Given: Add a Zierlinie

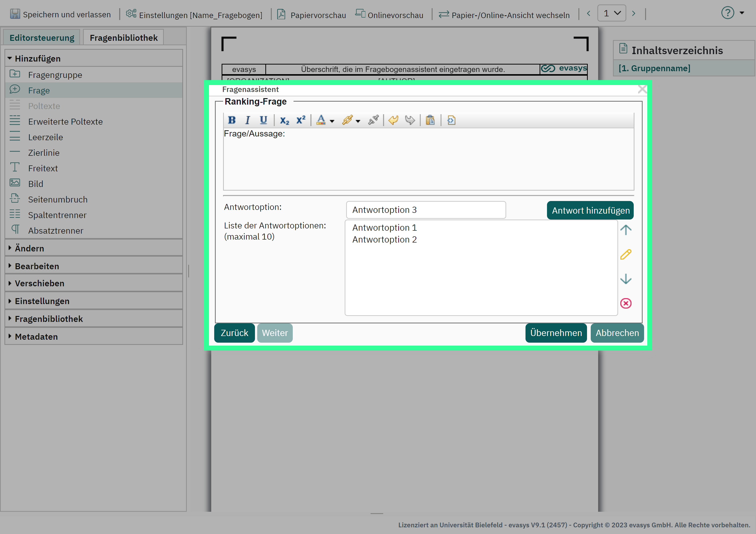Looking at the screenshot, I should pos(44,153).
